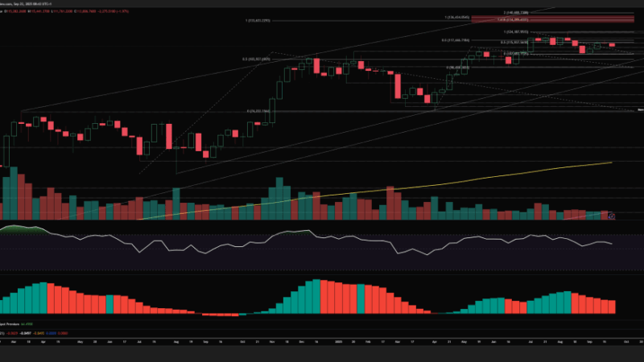The image size is (644, 362).
Task: Click the latest red candle on the far right
Action: point(613,44)
